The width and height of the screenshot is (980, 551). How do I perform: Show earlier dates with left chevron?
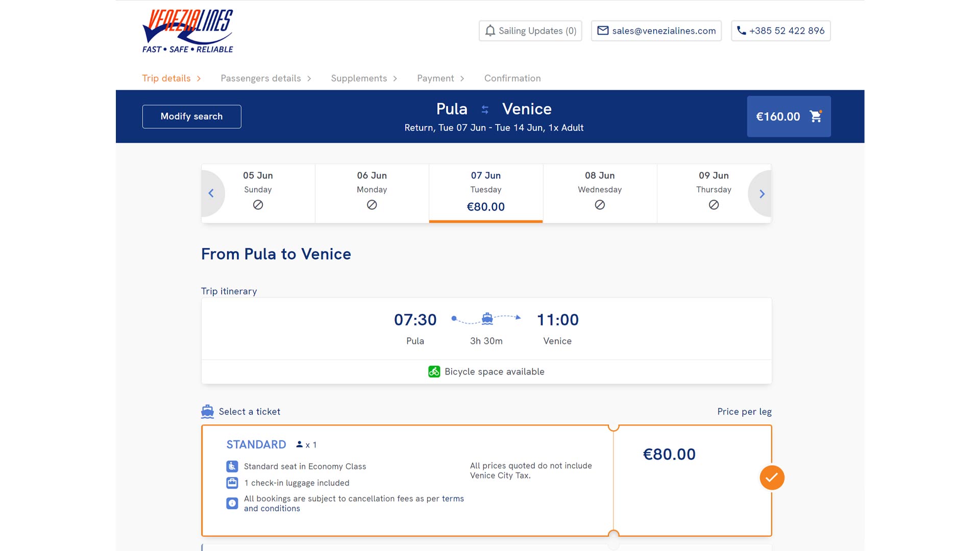(x=211, y=193)
